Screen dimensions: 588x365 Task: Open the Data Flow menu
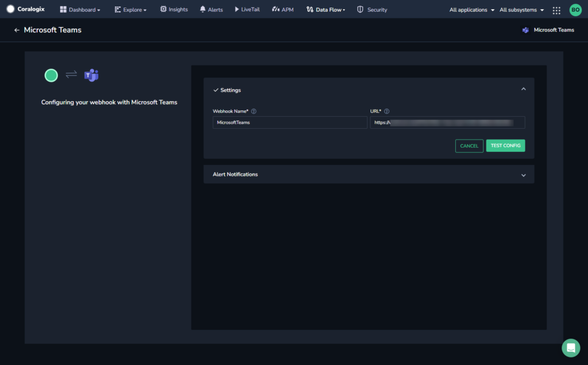326,10
